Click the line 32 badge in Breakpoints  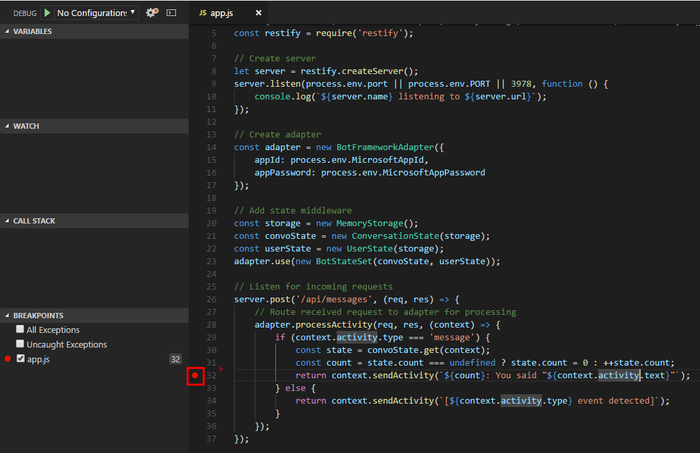tap(175, 358)
